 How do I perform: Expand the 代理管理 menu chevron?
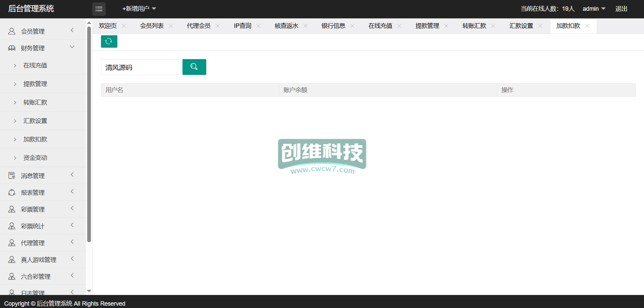tap(72, 242)
